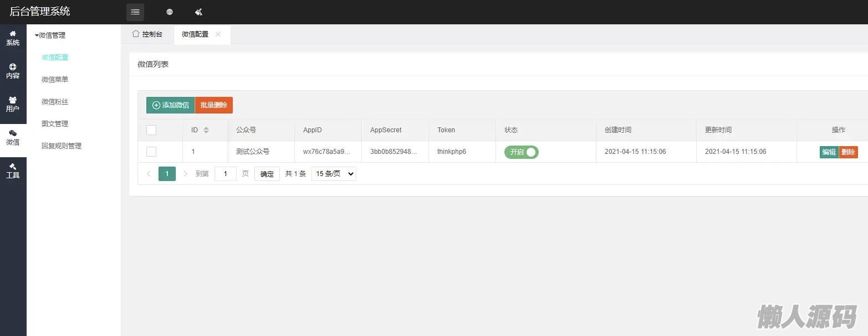Click the 微信列表 panel heading
Screen dimensions: 868x336
[153, 64]
